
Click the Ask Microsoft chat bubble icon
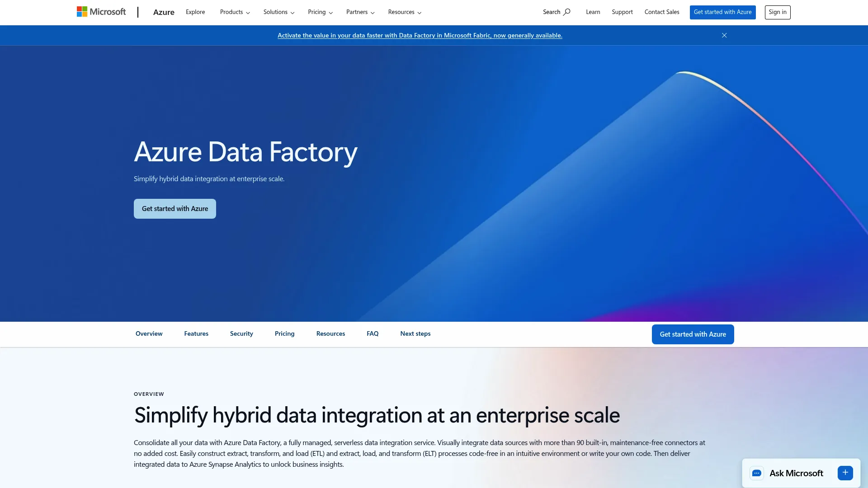(x=757, y=473)
